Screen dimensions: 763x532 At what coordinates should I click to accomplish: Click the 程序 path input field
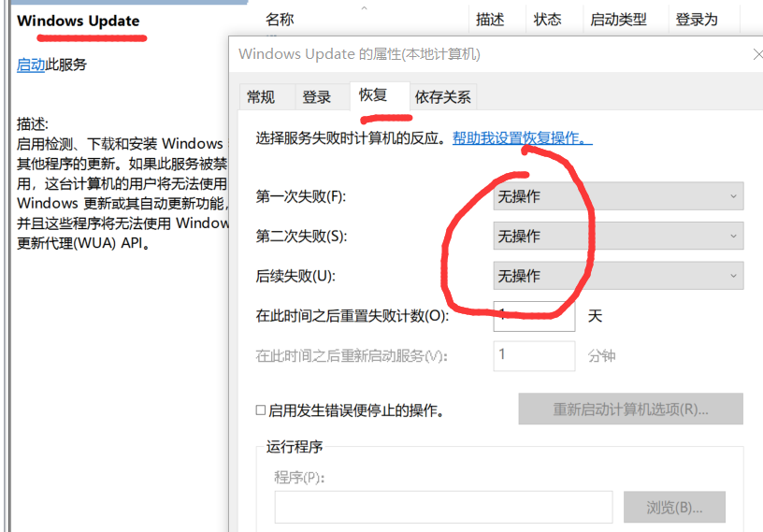pos(443,507)
